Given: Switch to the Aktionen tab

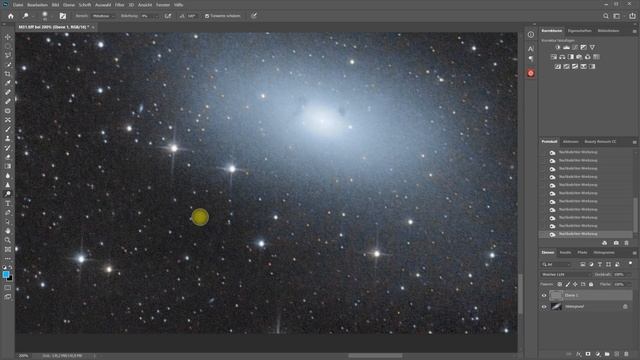Looking at the screenshot, I should coord(571,142).
